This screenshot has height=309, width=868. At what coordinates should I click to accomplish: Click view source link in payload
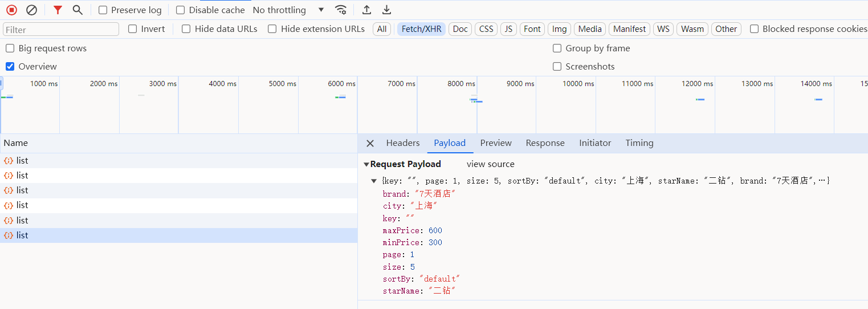click(x=490, y=164)
